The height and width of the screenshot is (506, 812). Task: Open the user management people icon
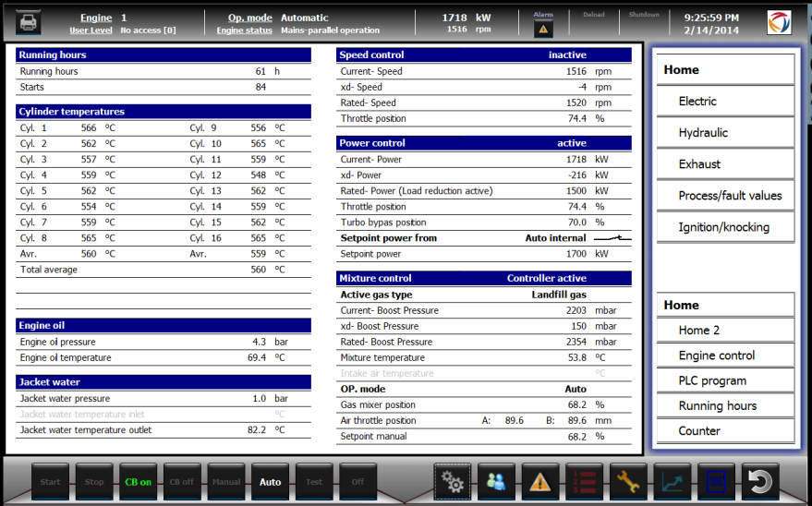(x=496, y=482)
